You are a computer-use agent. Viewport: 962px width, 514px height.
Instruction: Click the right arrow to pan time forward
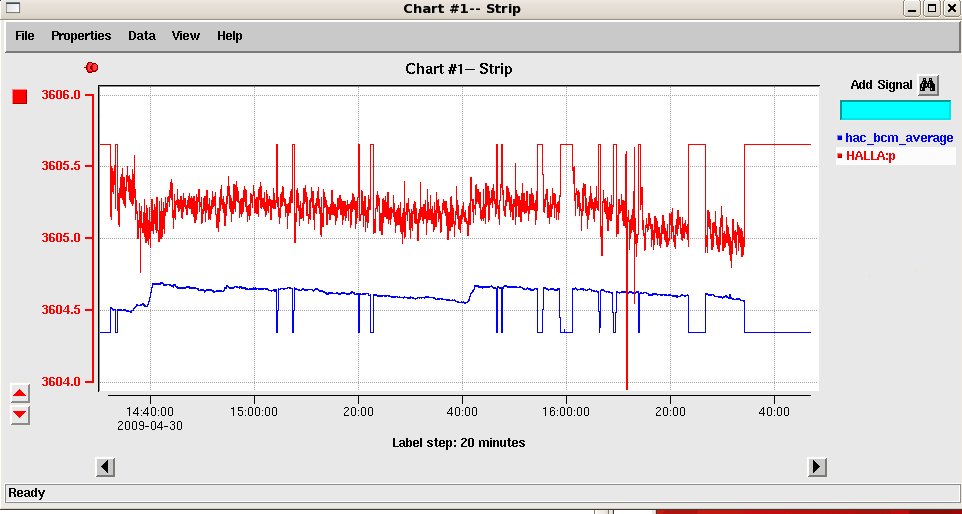click(x=816, y=467)
